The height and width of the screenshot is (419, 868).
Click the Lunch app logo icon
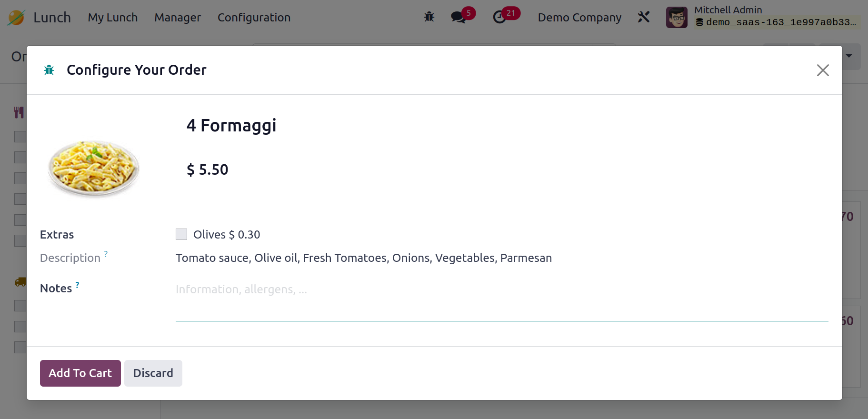[x=16, y=18]
